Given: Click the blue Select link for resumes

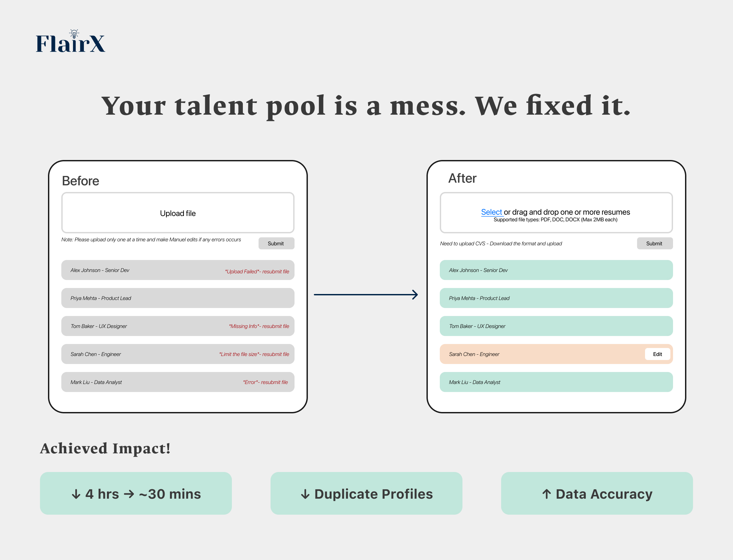Looking at the screenshot, I should 491,212.
